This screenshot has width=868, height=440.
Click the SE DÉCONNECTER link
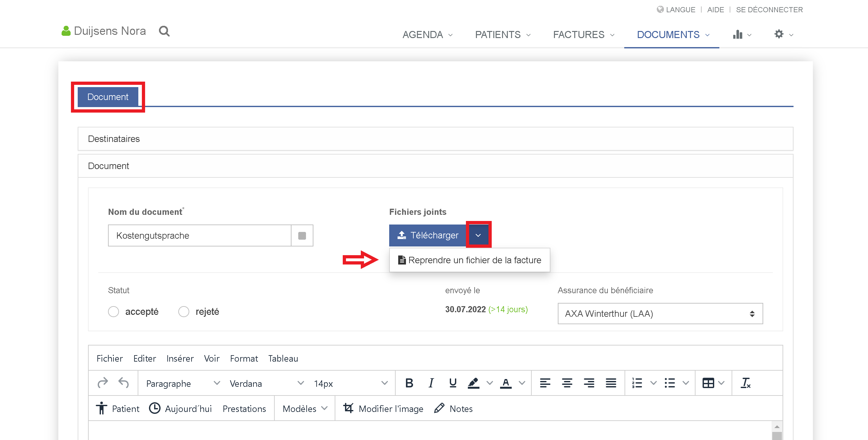pos(769,10)
